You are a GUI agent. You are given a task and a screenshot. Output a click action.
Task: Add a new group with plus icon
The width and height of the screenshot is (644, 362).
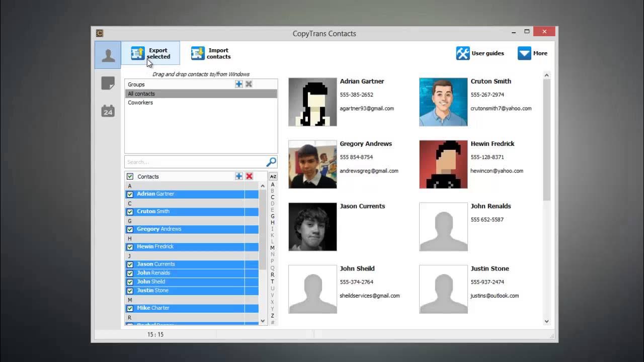pos(239,84)
